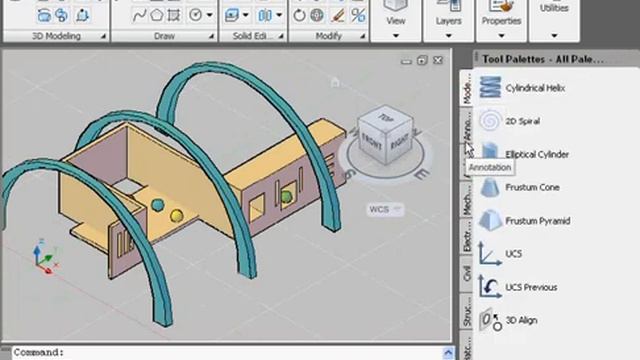The width and height of the screenshot is (640, 360).
Task: Click the Elliptical Cylinder palette tool
Action: click(x=524, y=154)
